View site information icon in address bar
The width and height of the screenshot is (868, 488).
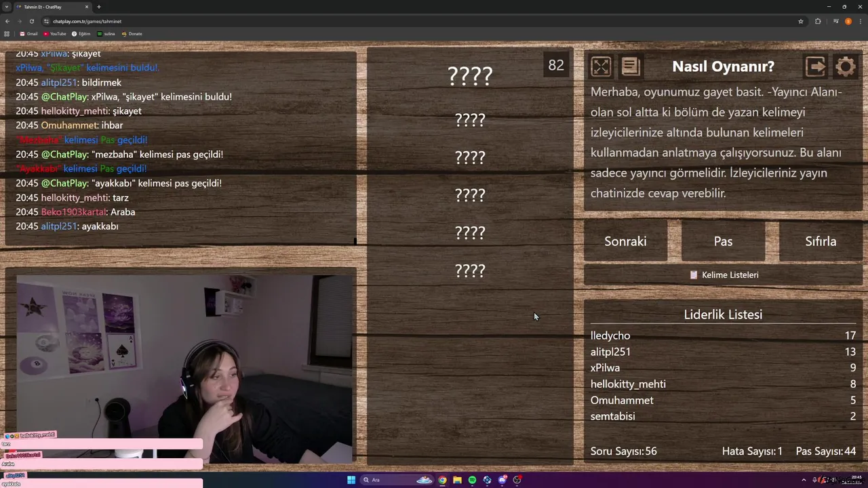tap(47, 21)
